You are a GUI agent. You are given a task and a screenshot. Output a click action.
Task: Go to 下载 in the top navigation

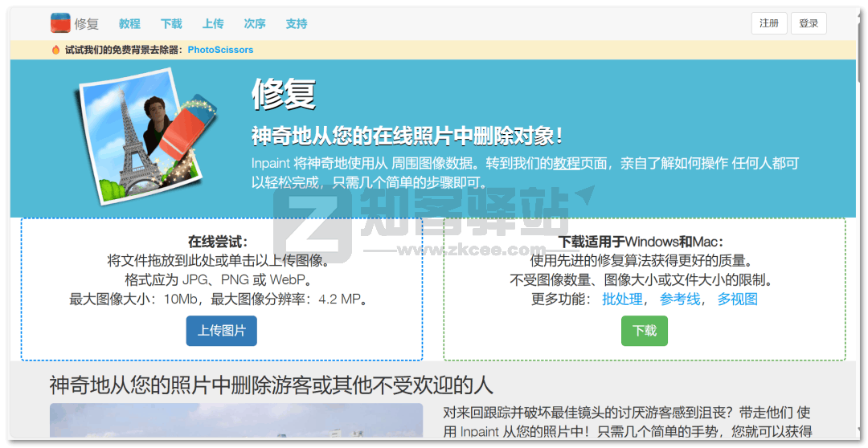coord(171,23)
